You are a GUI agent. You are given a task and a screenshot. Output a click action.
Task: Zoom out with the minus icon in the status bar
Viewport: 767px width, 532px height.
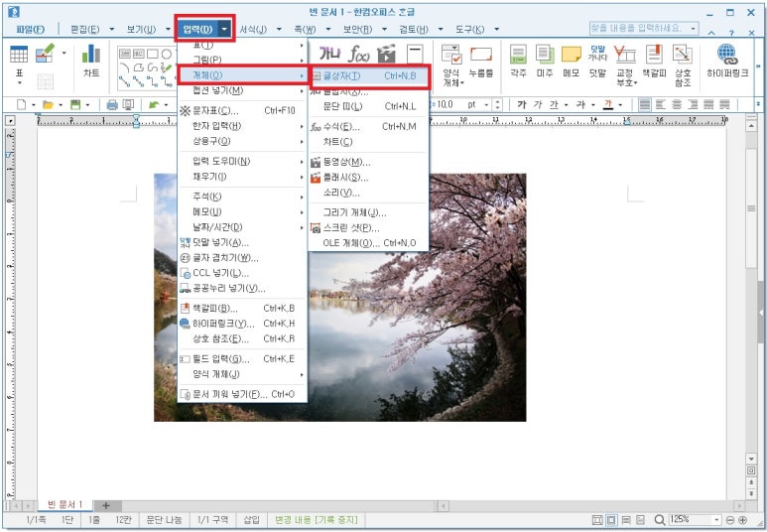pos(730,520)
